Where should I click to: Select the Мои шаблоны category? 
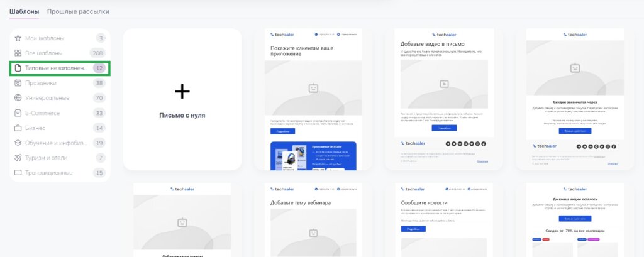(x=60, y=38)
